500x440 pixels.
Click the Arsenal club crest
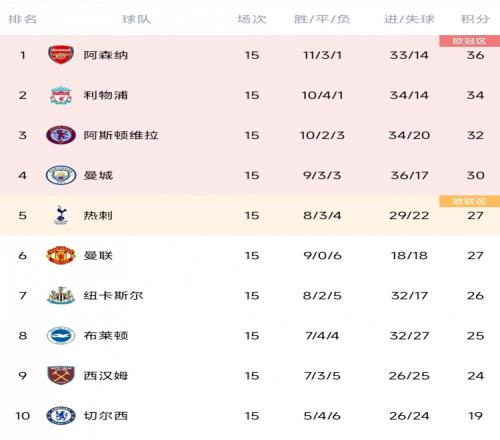61,55
